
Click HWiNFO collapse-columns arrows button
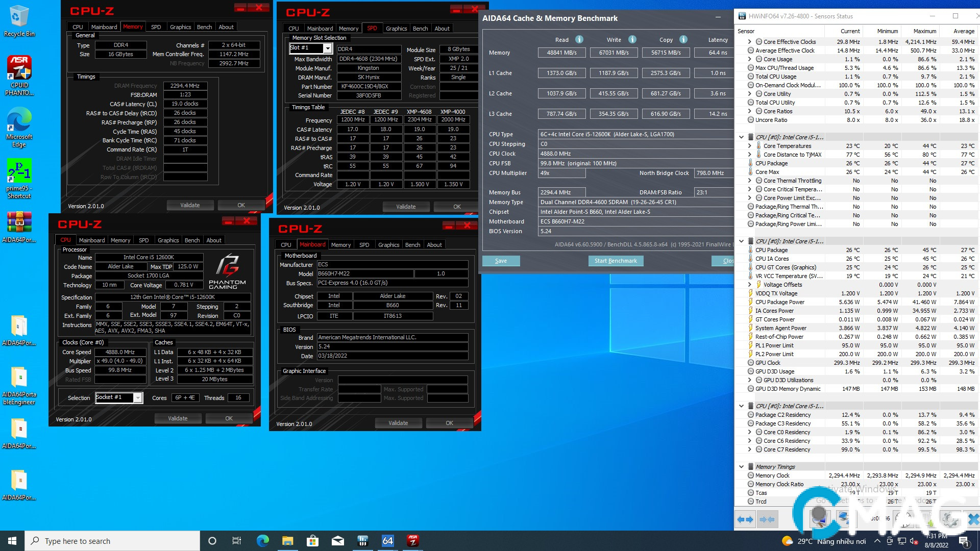767,519
